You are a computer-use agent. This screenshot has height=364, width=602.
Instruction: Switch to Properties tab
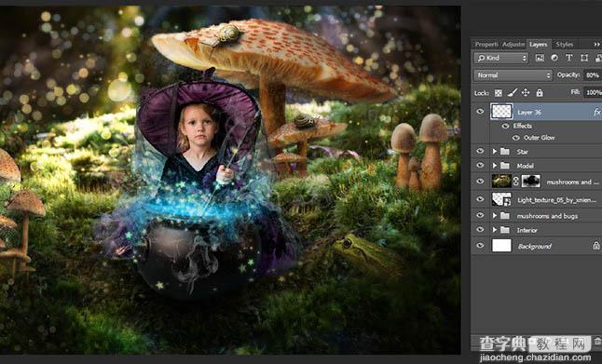tap(486, 45)
